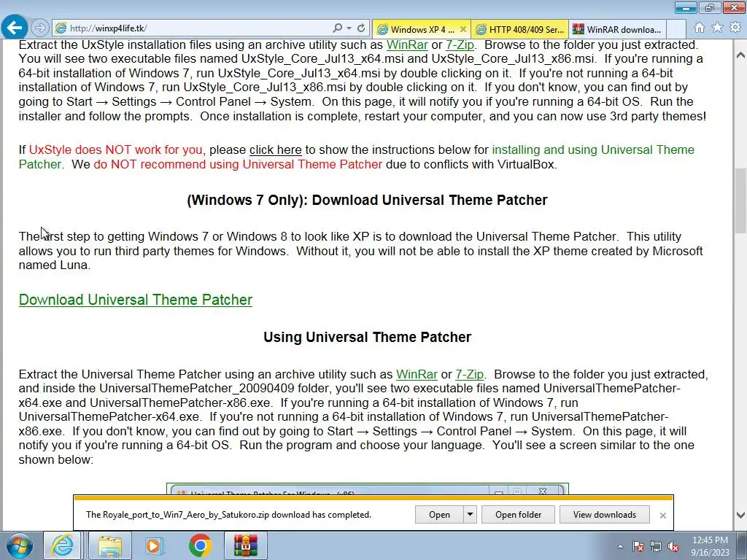
Task: Click View downloads button
Action: coord(605,515)
